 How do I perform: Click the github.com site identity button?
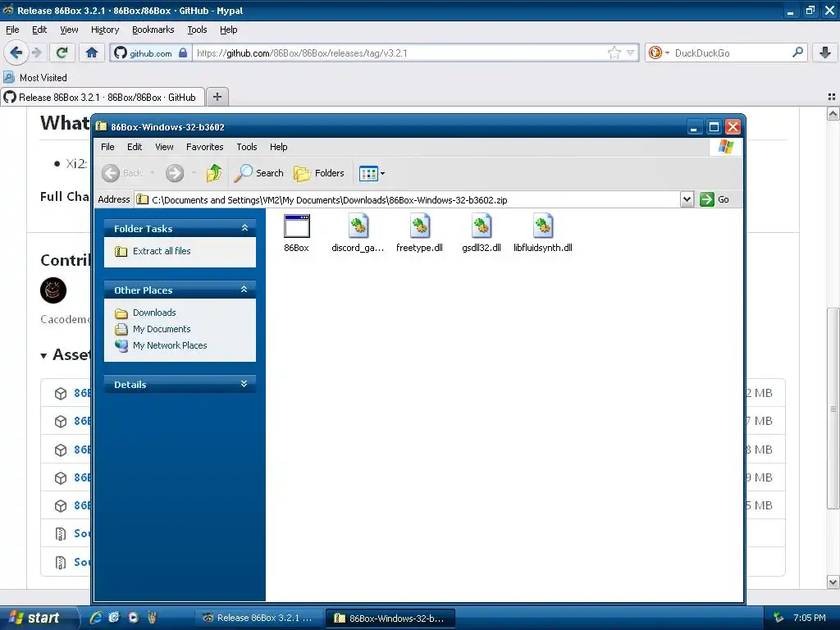pos(151,53)
